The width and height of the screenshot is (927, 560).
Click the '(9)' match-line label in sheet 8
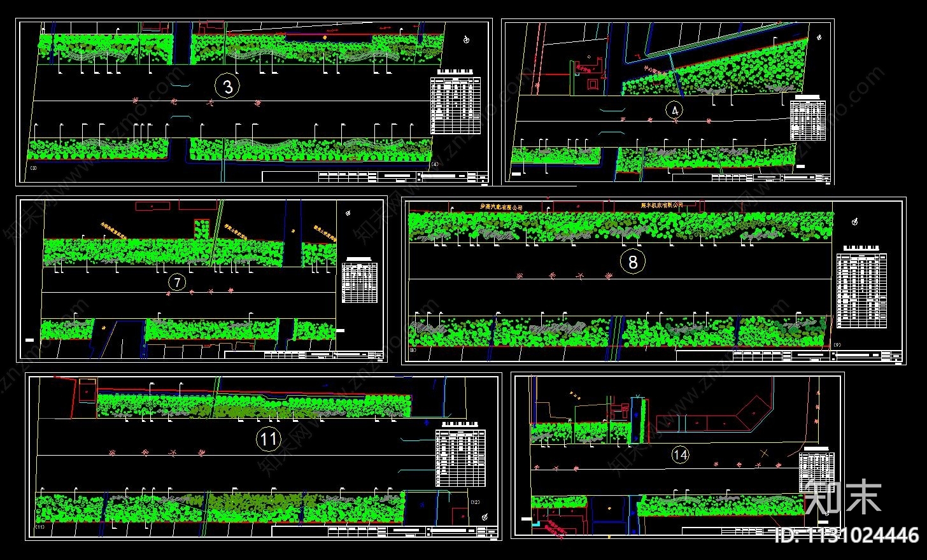[x=836, y=346]
